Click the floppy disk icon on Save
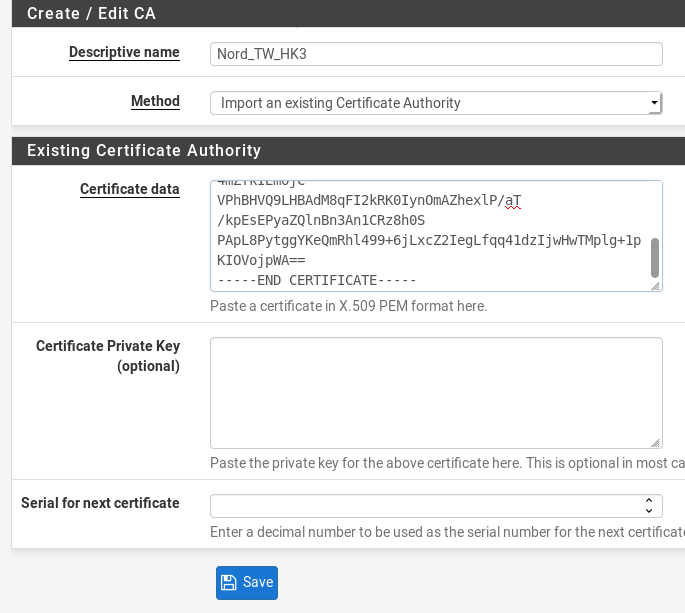The height and width of the screenshot is (613, 685). (228, 582)
